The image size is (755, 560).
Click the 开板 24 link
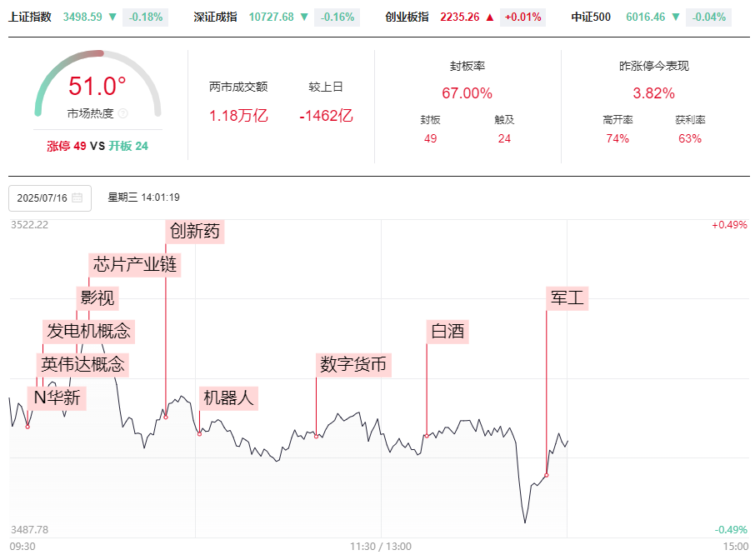128,146
